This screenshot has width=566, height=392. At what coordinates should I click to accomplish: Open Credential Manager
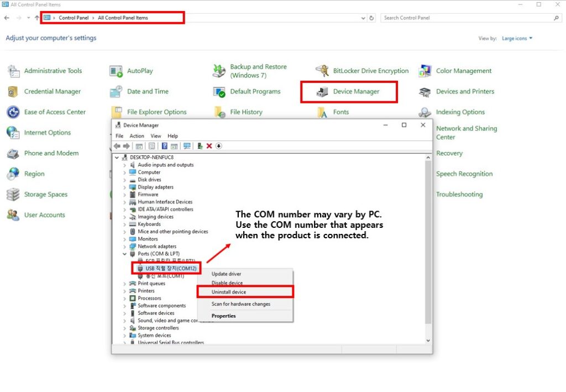coord(52,92)
